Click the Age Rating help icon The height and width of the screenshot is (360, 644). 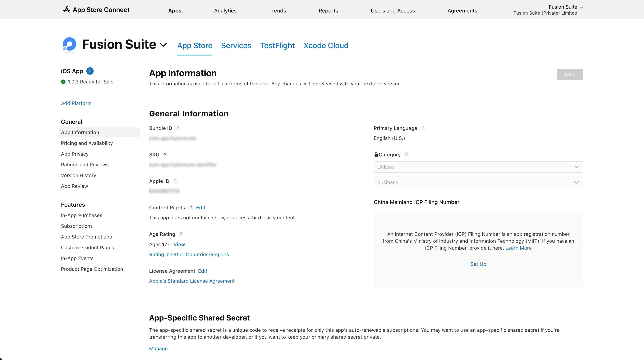coord(181,234)
